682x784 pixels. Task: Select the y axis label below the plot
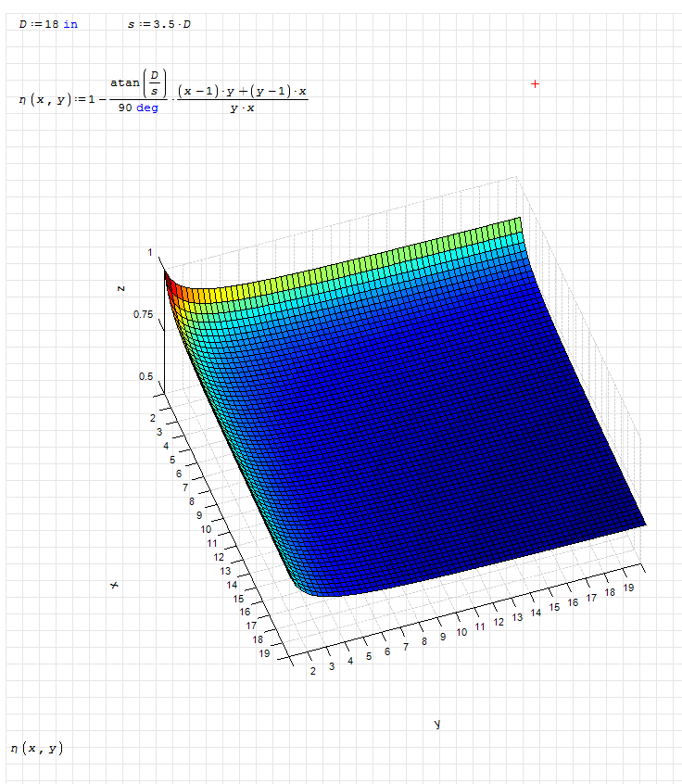coord(436,724)
